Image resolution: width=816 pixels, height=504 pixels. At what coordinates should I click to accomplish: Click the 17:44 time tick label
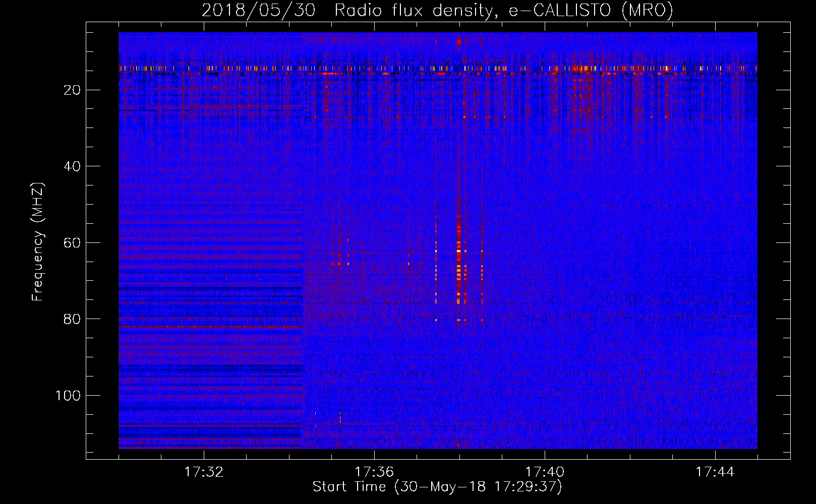[715, 472]
